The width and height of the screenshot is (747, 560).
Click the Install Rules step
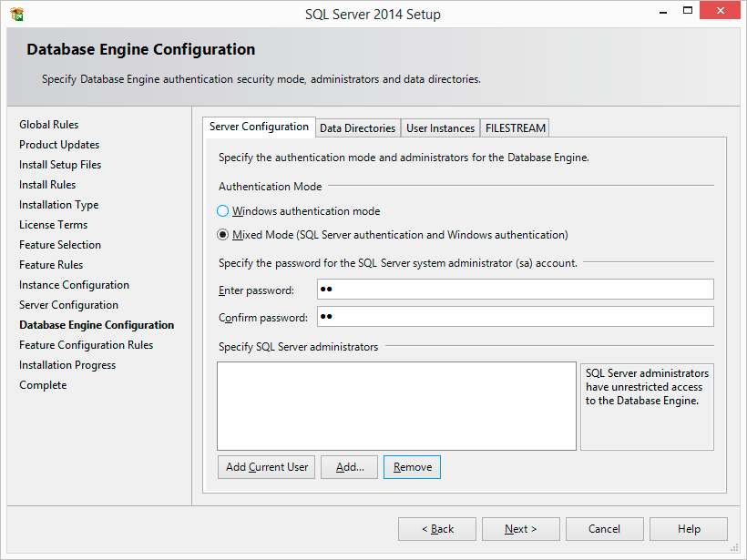pyautogui.click(x=47, y=185)
